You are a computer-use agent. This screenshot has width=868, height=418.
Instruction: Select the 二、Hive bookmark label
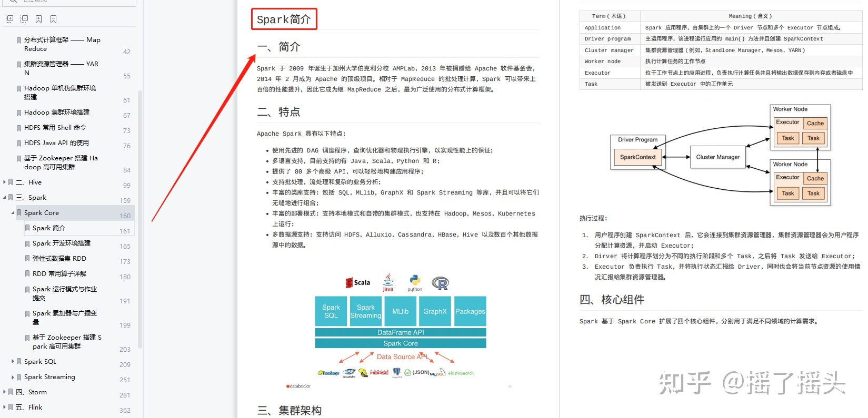[28, 182]
